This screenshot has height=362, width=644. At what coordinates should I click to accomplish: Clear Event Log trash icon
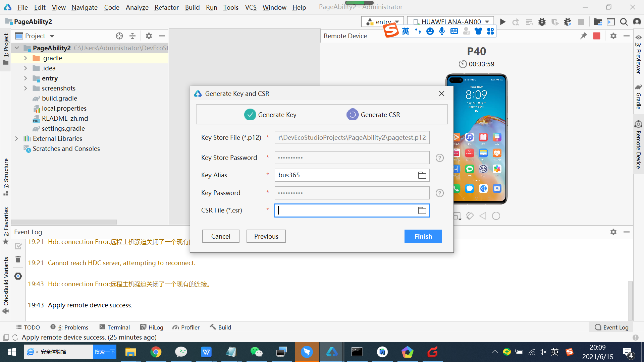(18, 259)
